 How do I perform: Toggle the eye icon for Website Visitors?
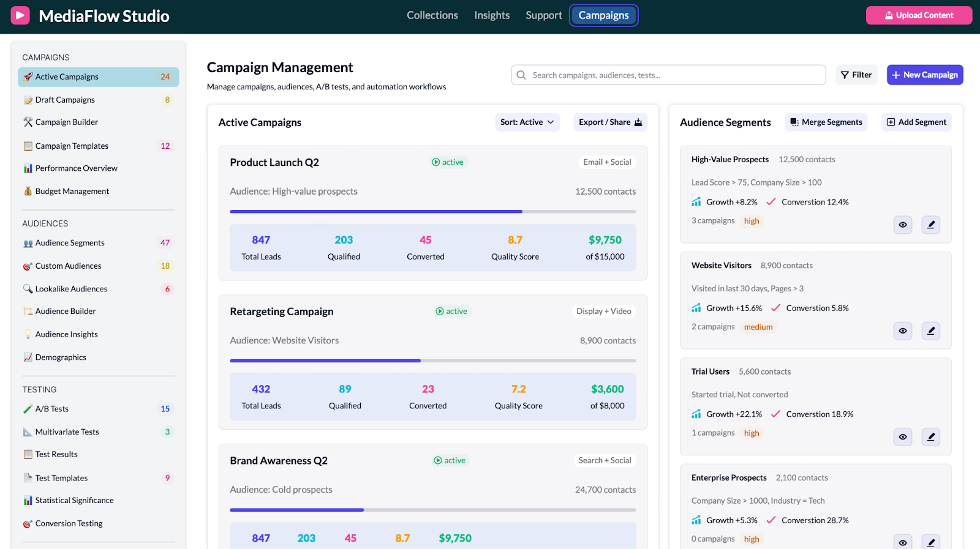(902, 331)
